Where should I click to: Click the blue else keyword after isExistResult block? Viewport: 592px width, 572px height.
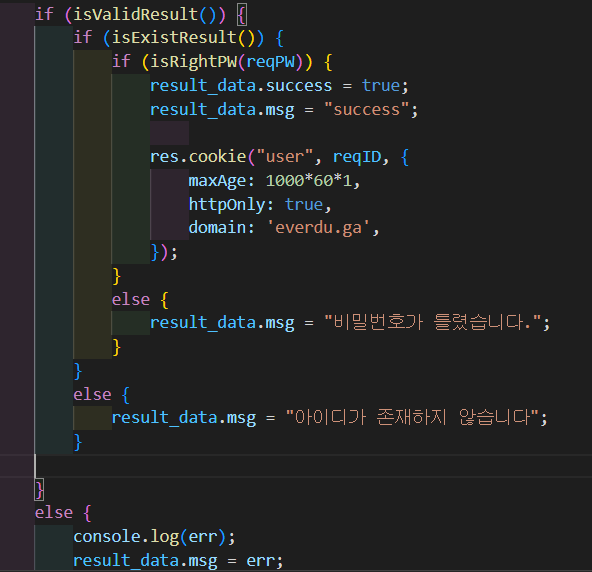click(92, 395)
